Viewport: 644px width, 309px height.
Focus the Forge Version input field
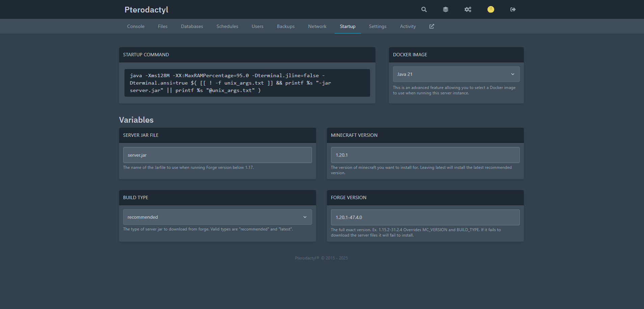tap(425, 217)
